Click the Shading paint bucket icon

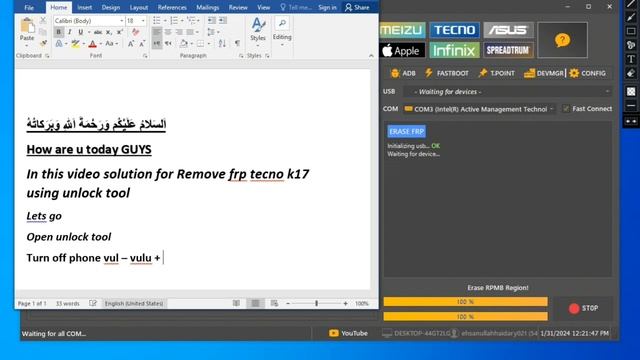tap(184, 44)
